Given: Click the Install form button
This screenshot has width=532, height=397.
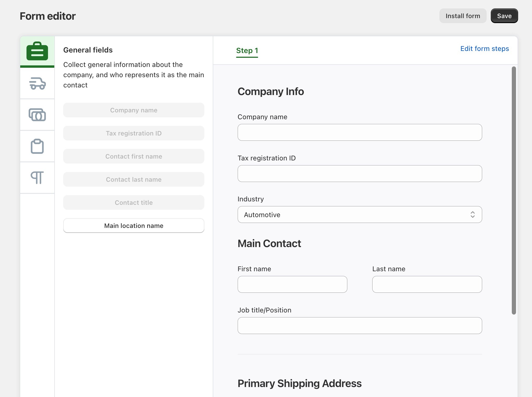Looking at the screenshot, I should tap(463, 16).
